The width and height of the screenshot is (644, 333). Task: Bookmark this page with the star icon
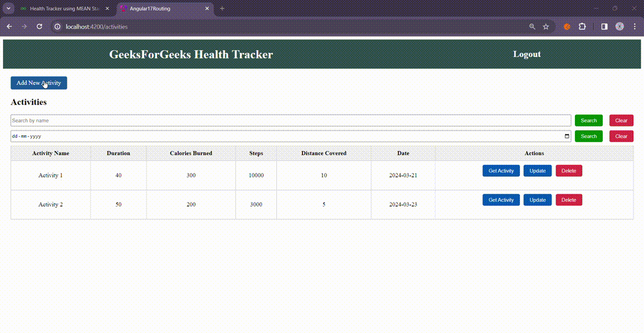(546, 27)
